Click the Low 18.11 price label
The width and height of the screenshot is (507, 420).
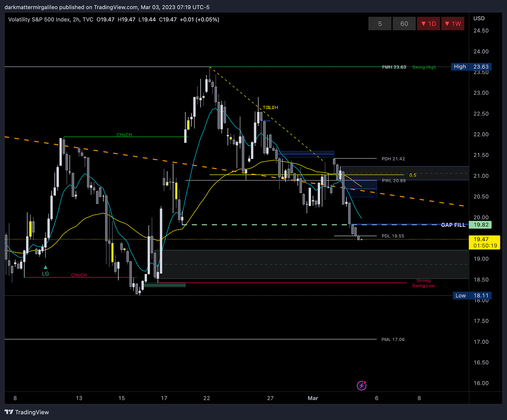[x=472, y=295]
